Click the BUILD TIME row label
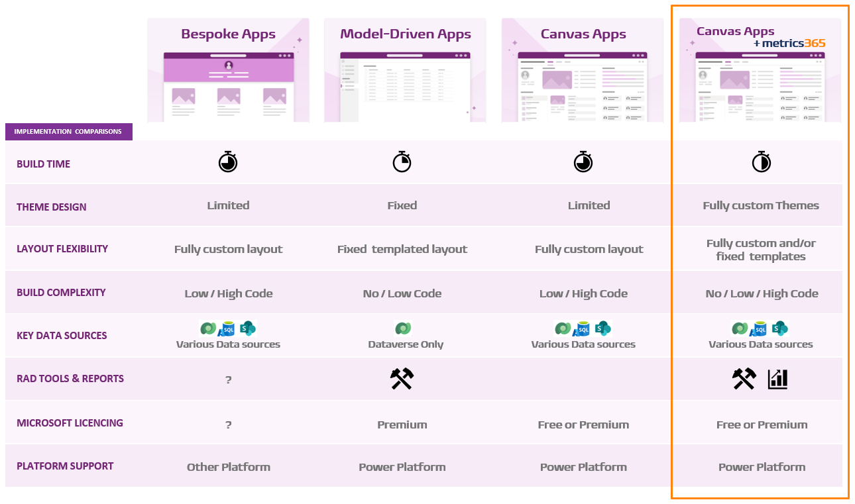This screenshot has height=504, width=855. click(x=43, y=164)
